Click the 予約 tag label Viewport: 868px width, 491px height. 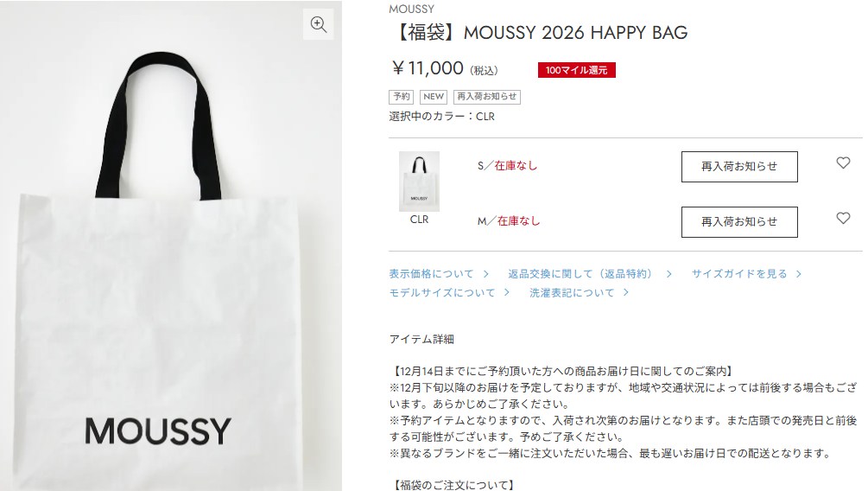[402, 97]
